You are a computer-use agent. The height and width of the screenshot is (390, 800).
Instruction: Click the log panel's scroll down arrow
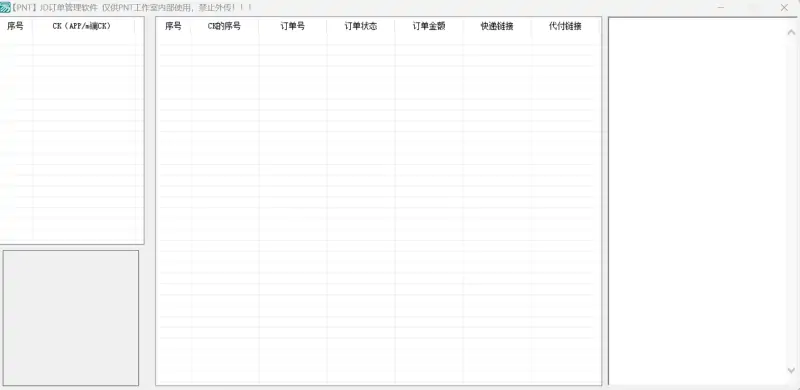pos(791,371)
